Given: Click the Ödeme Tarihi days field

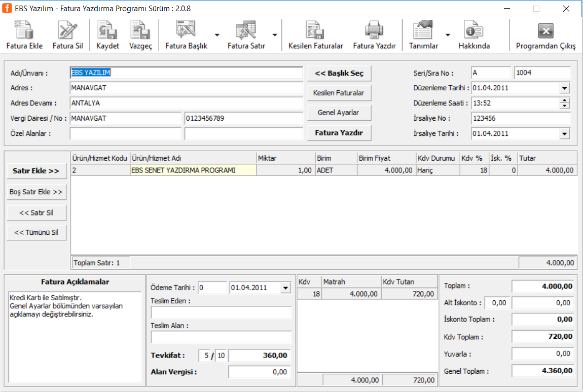Looking at the screenshot, I should coord(212,288).
